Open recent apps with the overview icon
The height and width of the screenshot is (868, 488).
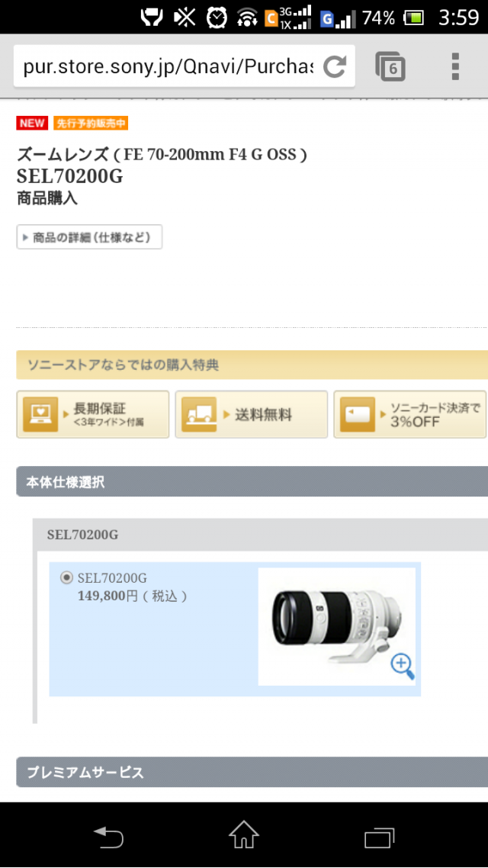pyautogui.click(x=379, y=837)
